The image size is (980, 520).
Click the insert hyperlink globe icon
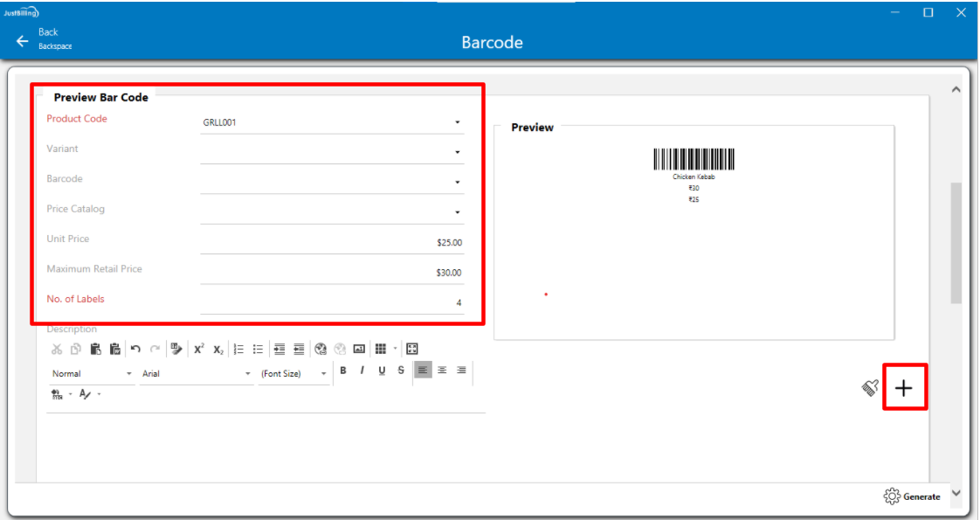click(x=321, y=349)
